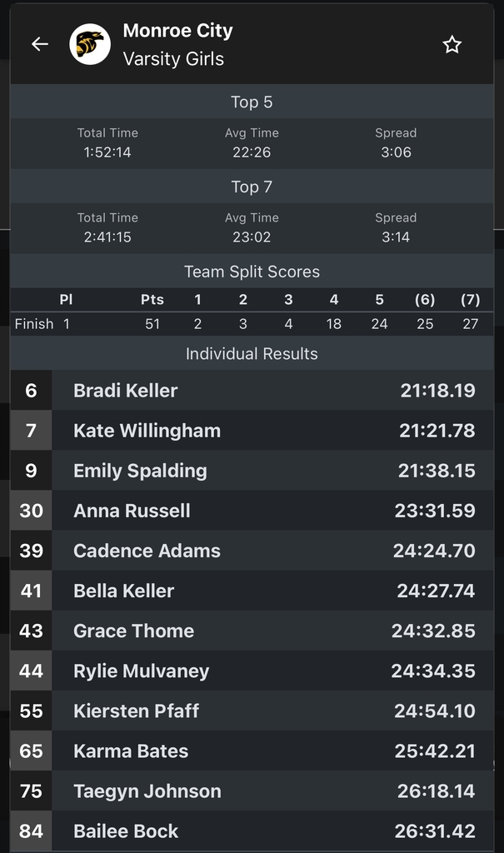Select Rylie Mulvaney's result row

coord(252,671)
